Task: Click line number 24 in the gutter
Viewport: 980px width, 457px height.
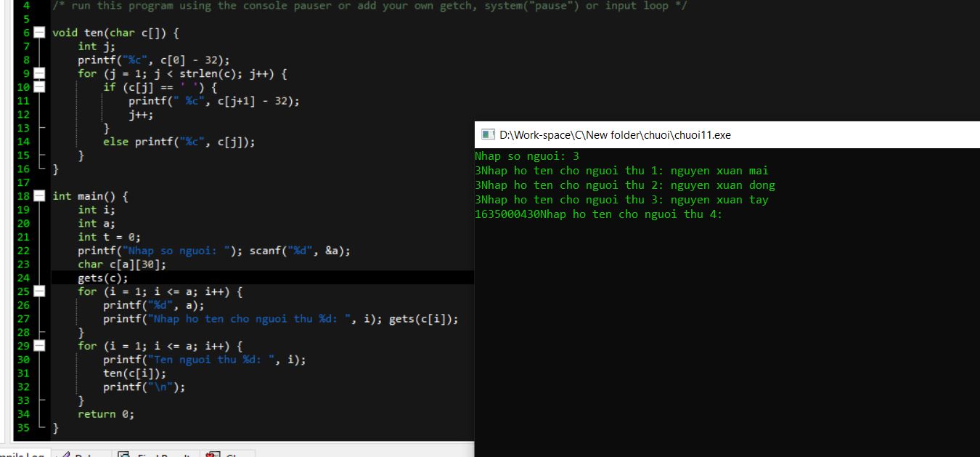Action: (23, 278)
